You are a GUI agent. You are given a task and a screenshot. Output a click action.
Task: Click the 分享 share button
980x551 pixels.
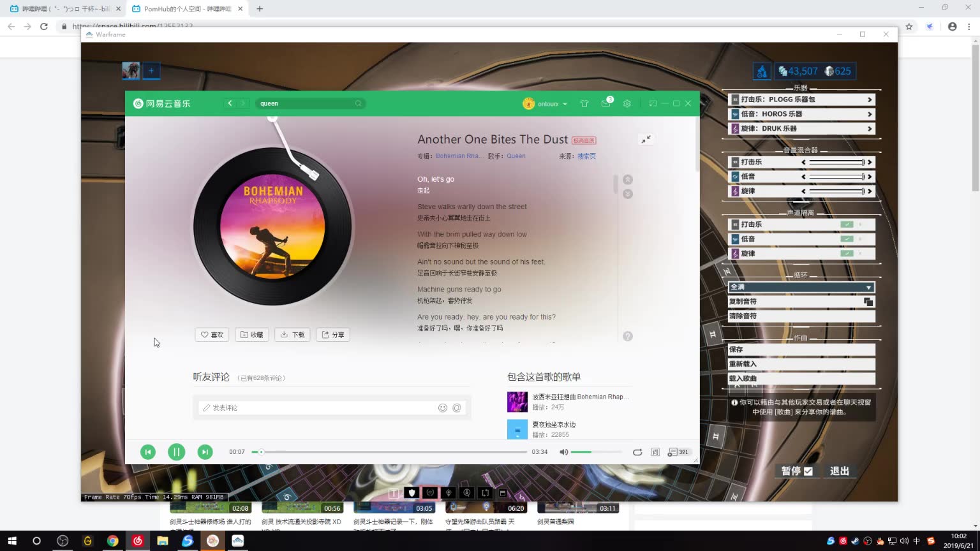tap(333, 335)
